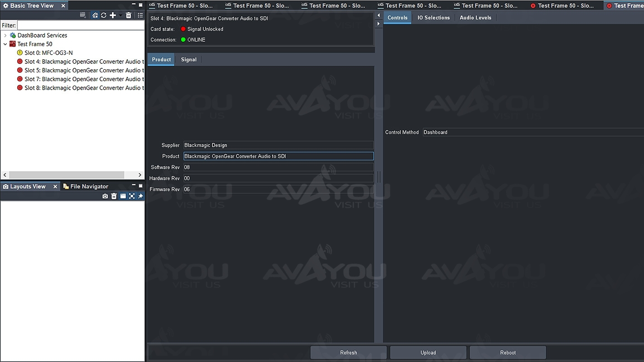Viewport: 644px width, 362px height.
Task: Open the Audio Levels tab
Action: 475,18
